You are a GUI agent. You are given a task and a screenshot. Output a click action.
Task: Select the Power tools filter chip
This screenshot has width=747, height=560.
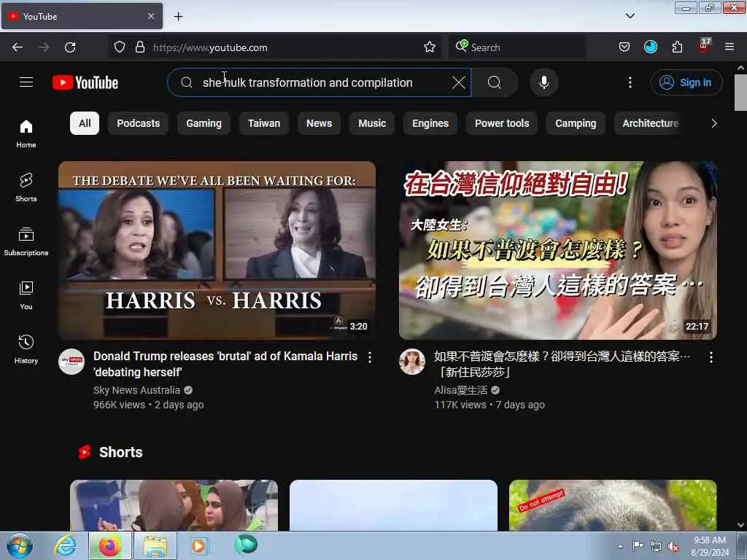tap(502, 123)
